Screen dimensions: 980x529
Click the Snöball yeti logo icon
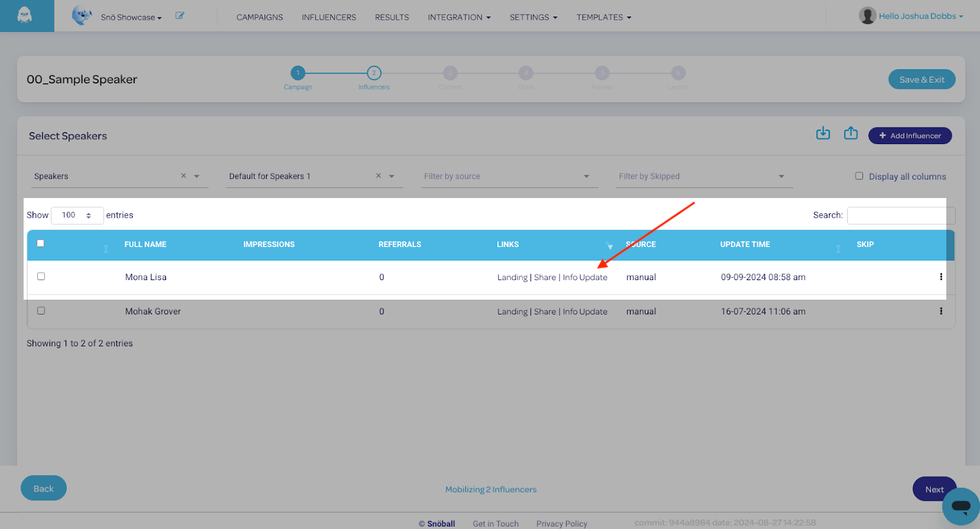coord(25,15)
